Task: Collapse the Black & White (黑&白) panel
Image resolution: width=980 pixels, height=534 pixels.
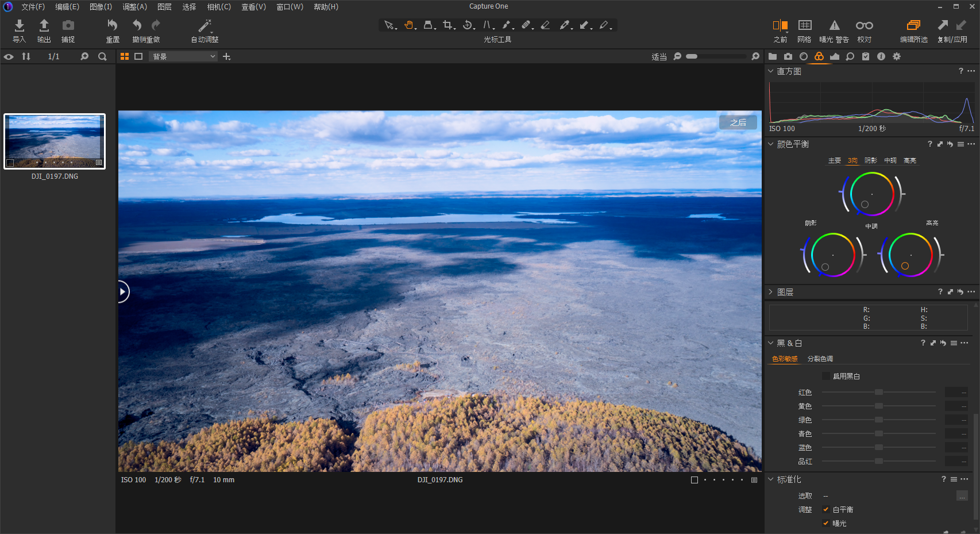Action: [771, 343]
